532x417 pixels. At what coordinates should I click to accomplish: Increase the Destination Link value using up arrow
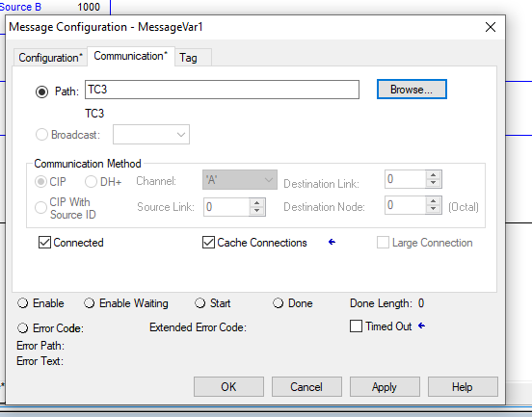click(x=434, y=175)
